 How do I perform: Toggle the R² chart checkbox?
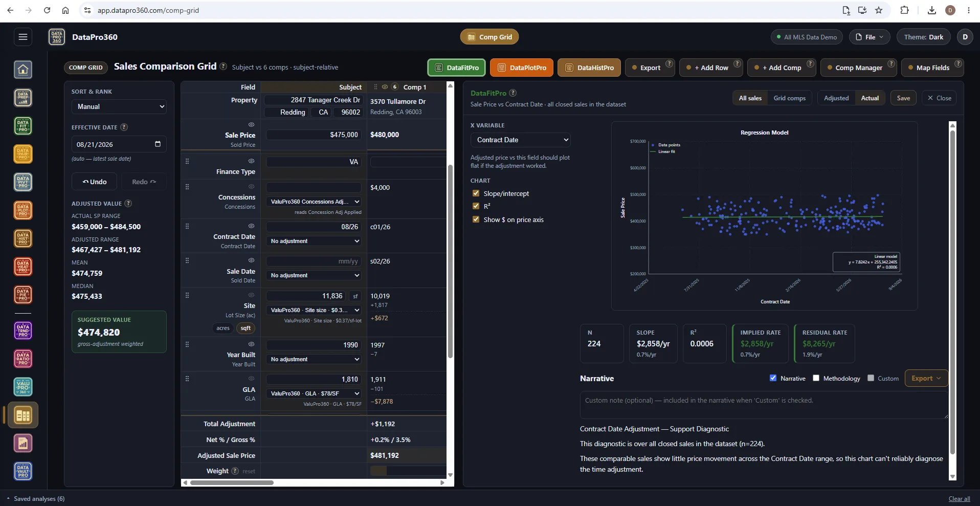[476, 206]
